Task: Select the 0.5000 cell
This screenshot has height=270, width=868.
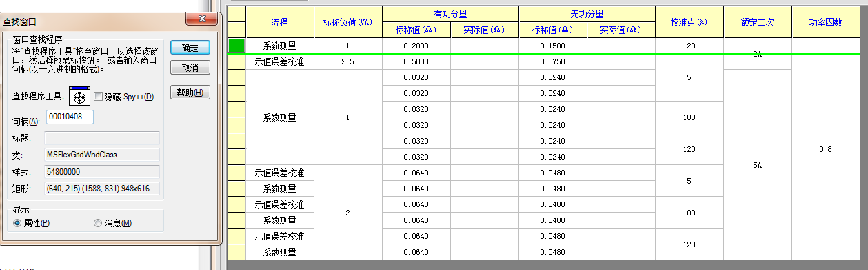Action: click(x=416, y=61)
